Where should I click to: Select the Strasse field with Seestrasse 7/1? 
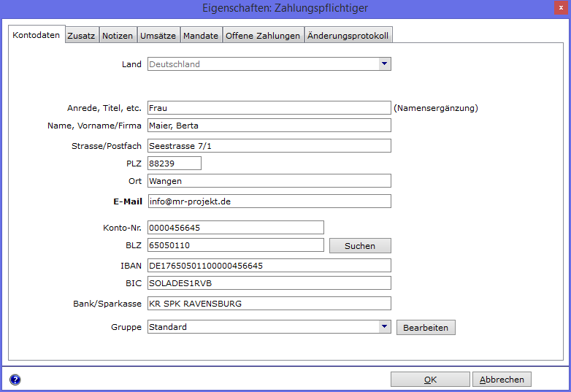(x=269, y=146)
